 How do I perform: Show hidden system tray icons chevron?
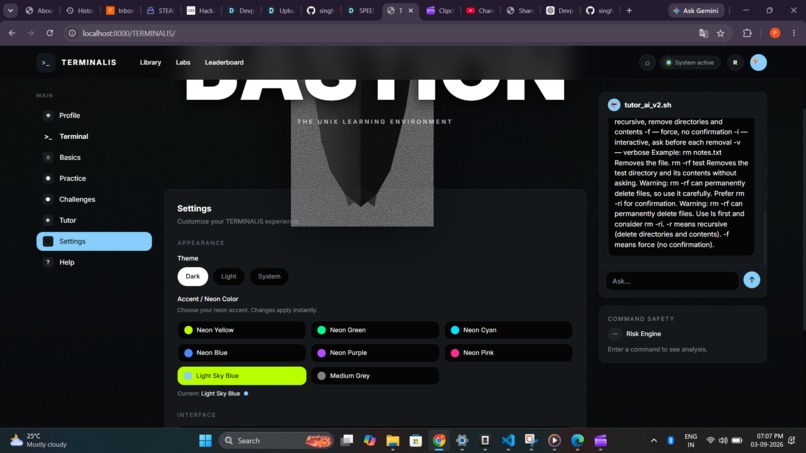point(653,441)
